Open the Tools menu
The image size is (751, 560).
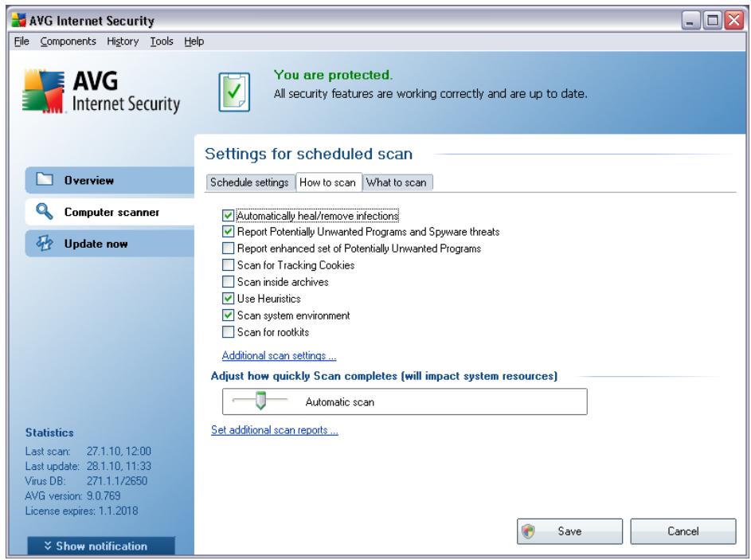coord(162,41)
